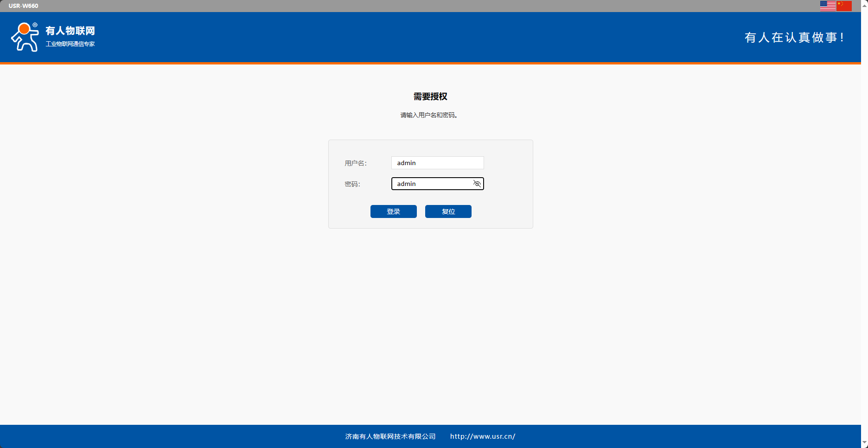Click the 工业物联网通信专家 subtitle text
Viewport: 868px width, 448px height.
pos(70,44)
